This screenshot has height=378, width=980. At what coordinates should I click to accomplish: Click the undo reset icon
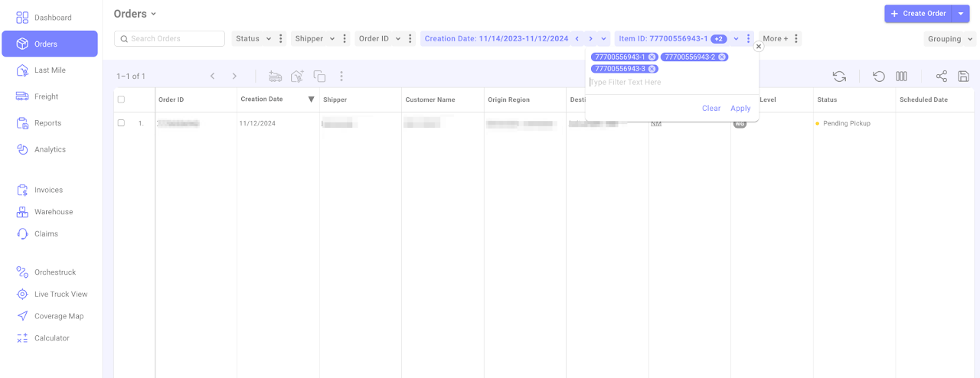[x=879, y=77]
